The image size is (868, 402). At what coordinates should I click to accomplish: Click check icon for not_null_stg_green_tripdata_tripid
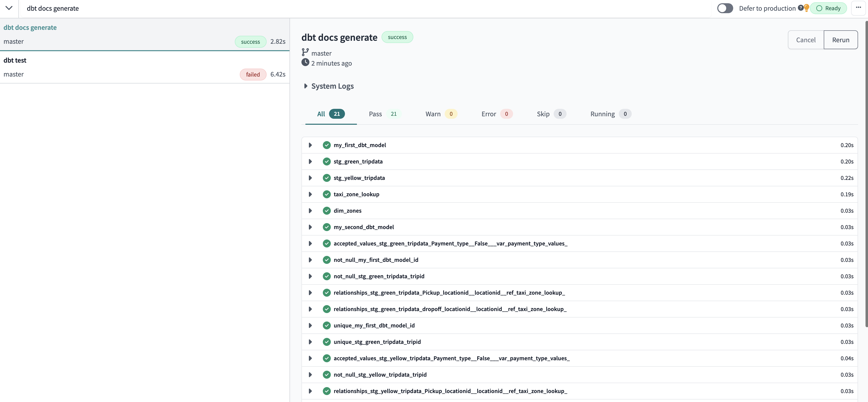[x=327, y=277]
